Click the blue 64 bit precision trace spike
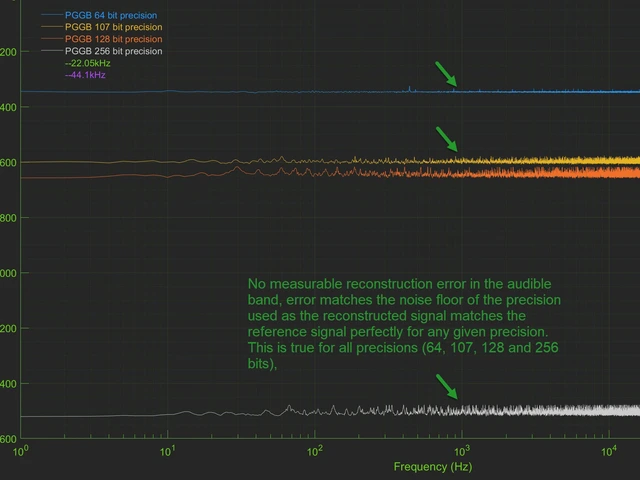This screenshot has width=640, height=480. click(x=409, y=89)
